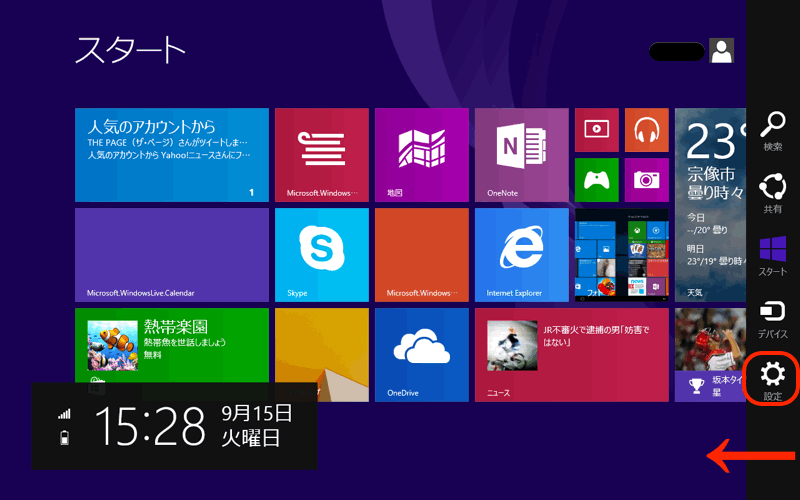Image resolution: width=800 pixels, height=500 pixels.
Task: Open the デバイス devices charm
Action: 772,316
